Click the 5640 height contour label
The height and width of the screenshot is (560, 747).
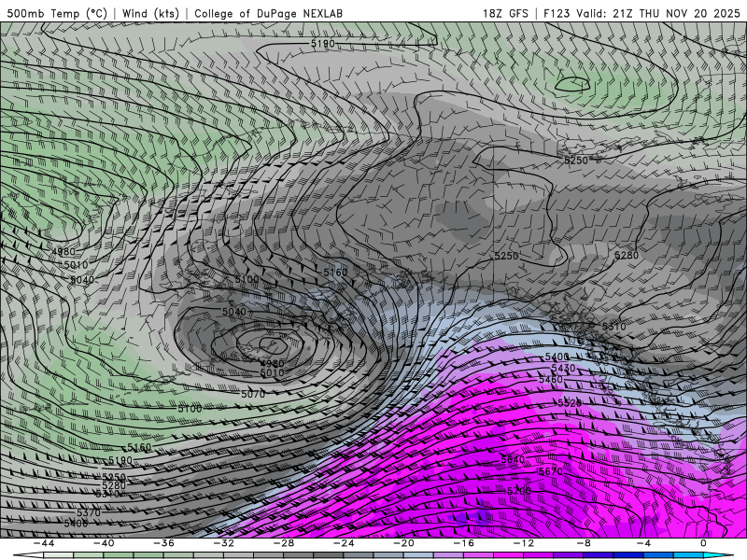tap(513, 459)
